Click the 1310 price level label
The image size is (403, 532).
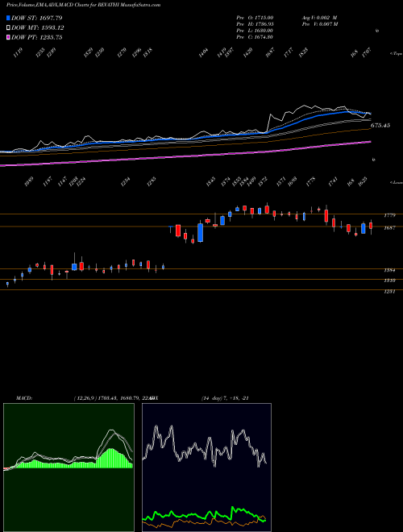coord(389,281)
